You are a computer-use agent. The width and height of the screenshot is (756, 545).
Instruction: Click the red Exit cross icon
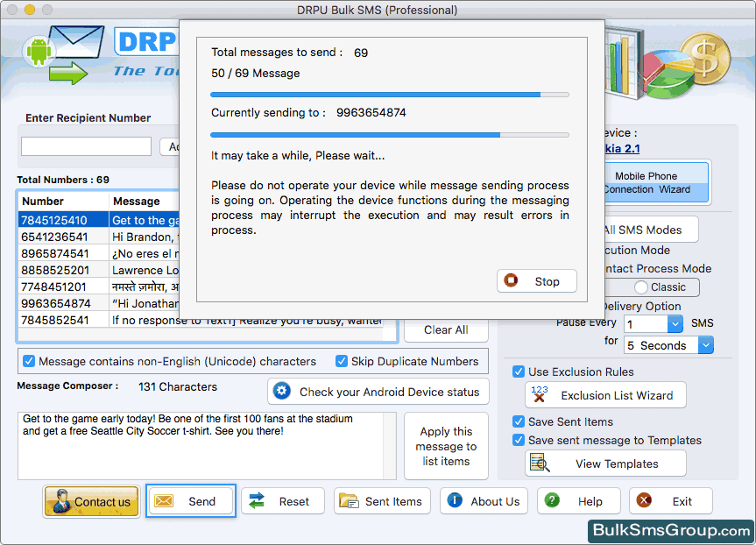644,500
